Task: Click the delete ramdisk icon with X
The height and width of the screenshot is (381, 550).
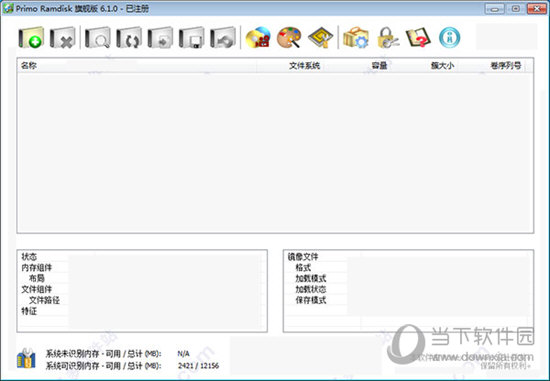Action: click(x=62, y=38)
